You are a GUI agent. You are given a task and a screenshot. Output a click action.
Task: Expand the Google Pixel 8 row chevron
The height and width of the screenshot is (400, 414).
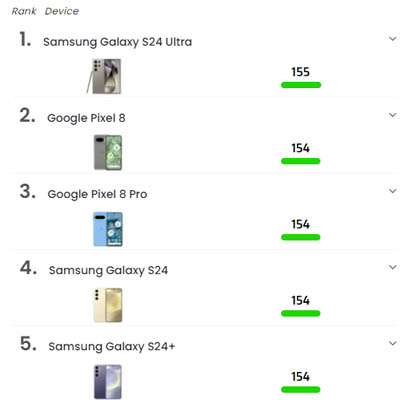coord(393,115)
